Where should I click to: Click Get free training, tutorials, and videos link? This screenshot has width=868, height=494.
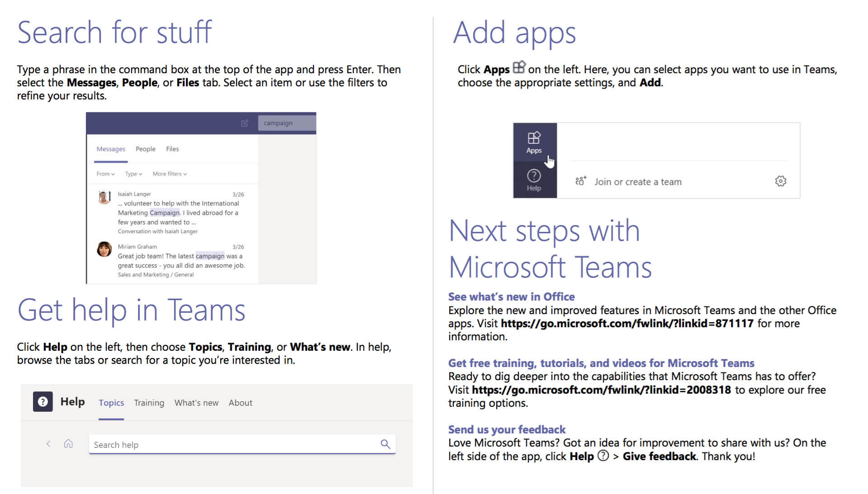[601, 363]
